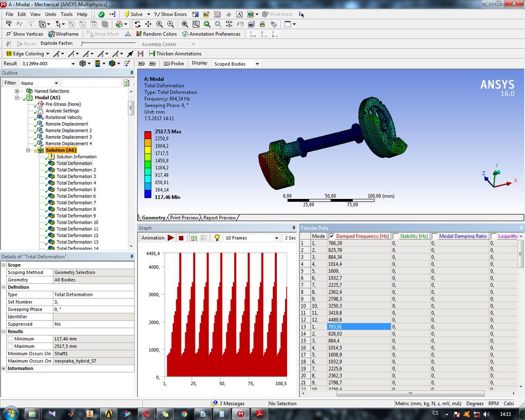Check Modal Damping Ratio checkbox
Image resolution: width=525 pixels, height=420 pixels.
click(x=435, y=236)
